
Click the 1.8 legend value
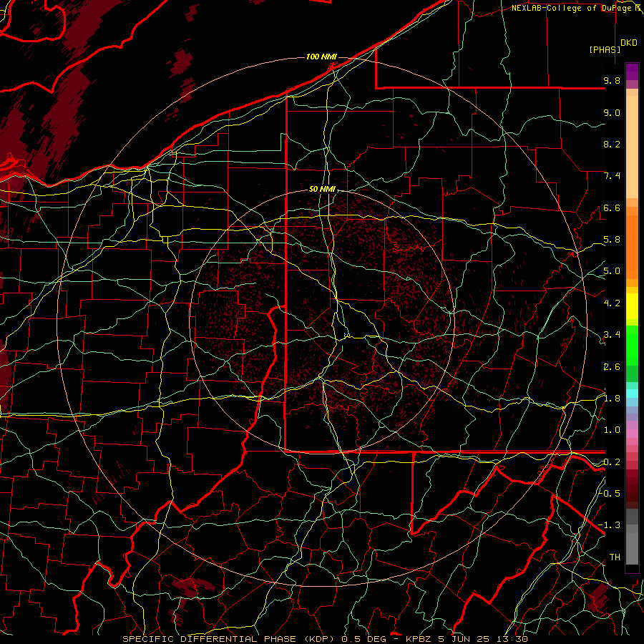point(612,399)
